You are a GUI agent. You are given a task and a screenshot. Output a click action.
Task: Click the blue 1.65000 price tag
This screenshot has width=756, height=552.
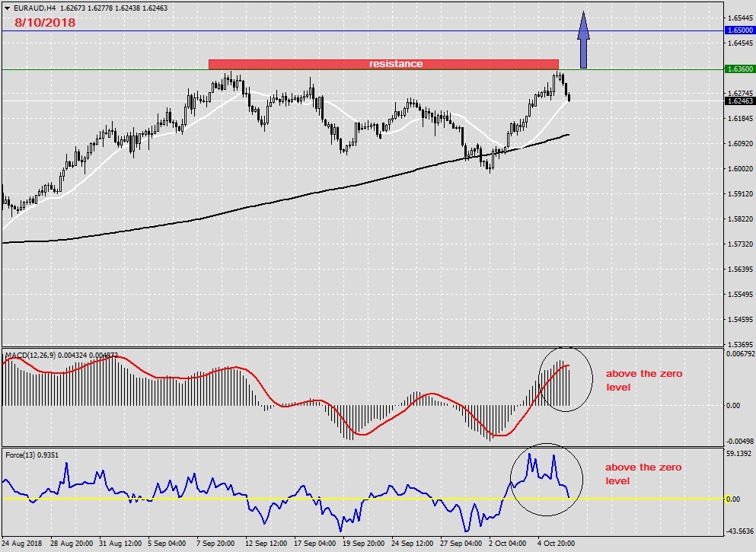click(739, 30)
